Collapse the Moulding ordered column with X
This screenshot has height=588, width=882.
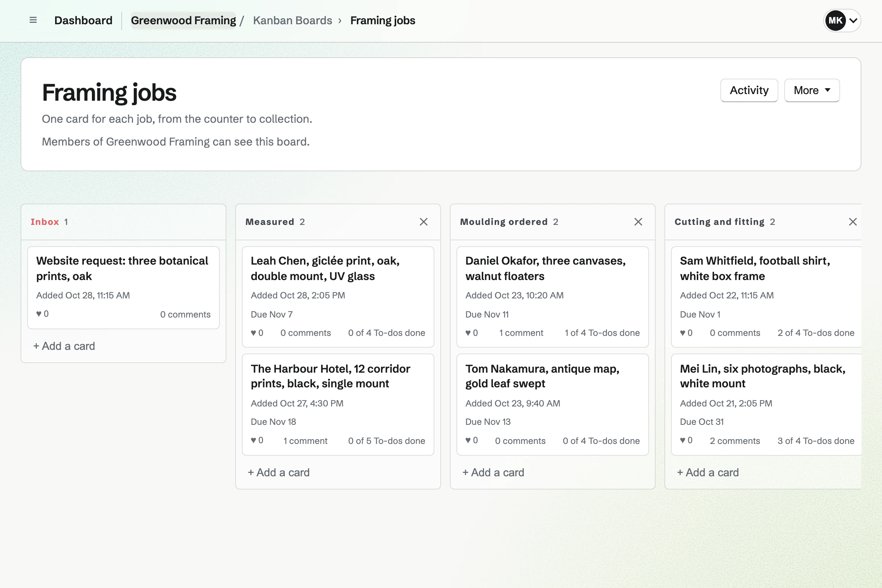(x=638, y=222)
